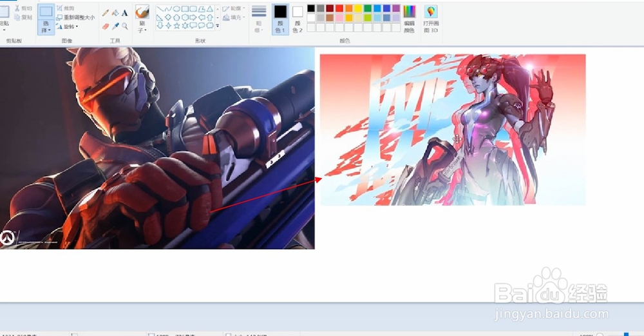Viewport: 644px width, 336px height.
Task: Choose the Right arrow shape
Action: click(193, 17)
